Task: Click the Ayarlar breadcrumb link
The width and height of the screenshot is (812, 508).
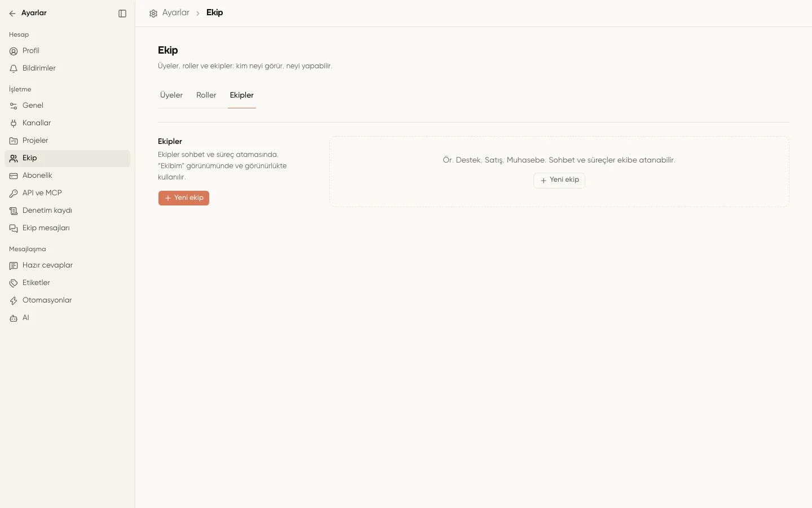Action: 176,12
